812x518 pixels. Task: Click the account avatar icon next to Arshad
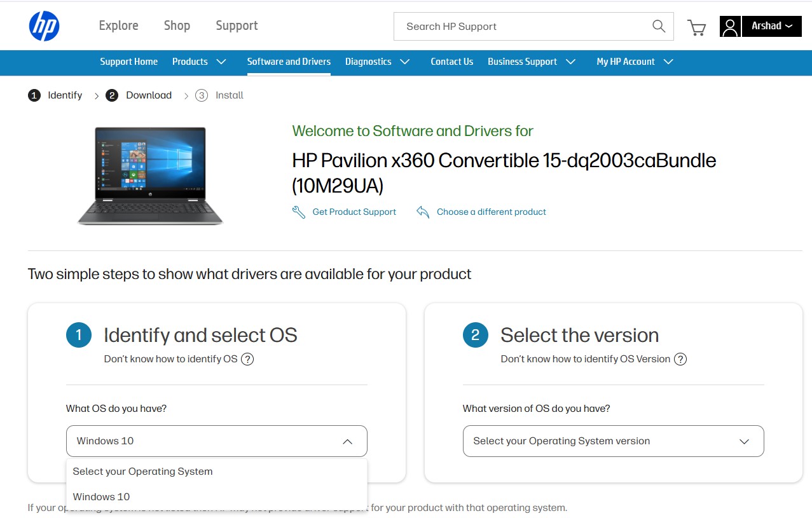pos(729,26)
